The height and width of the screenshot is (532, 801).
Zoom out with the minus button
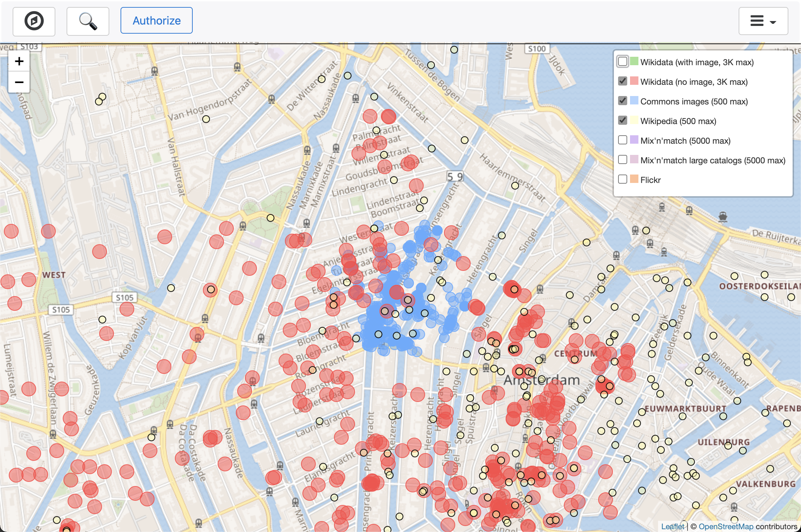pyautogui.click(x=19, y=82)
